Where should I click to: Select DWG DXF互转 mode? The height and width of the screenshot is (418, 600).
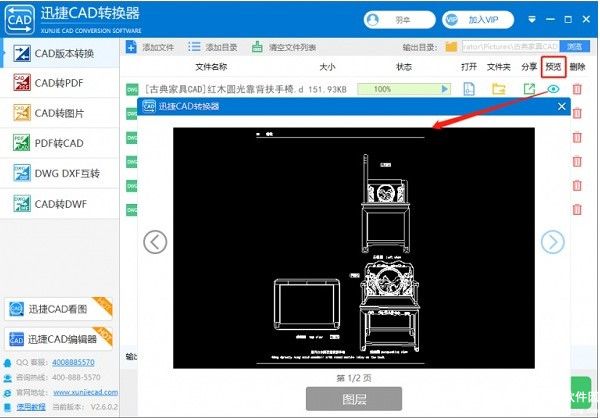60,173
